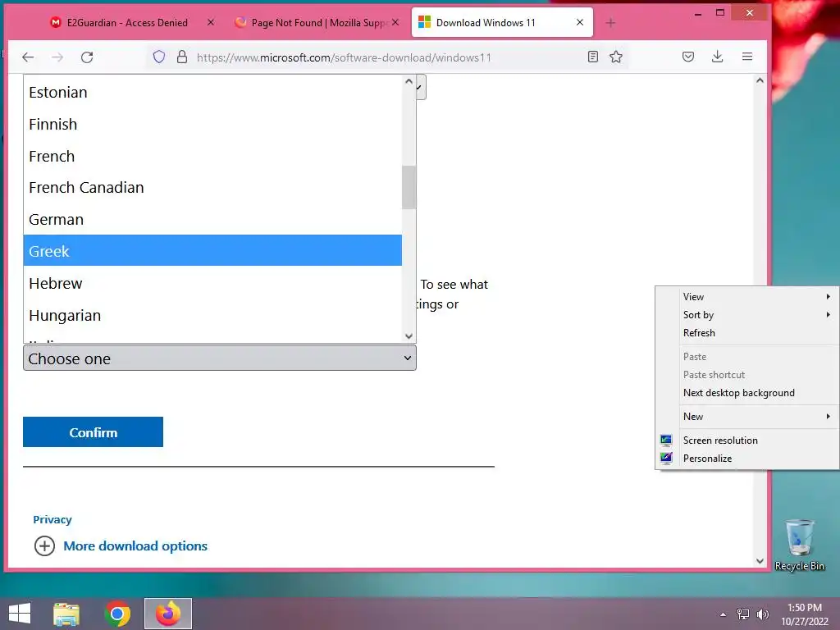840x630 pixels.
Task: Choose Personalize from context menu
Action: tap(747, 459)
